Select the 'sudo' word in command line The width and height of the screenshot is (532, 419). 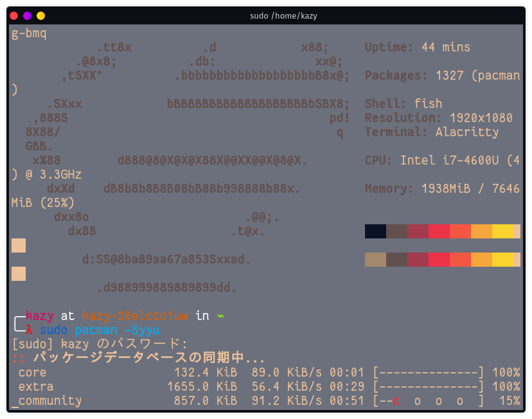point(53,330)
